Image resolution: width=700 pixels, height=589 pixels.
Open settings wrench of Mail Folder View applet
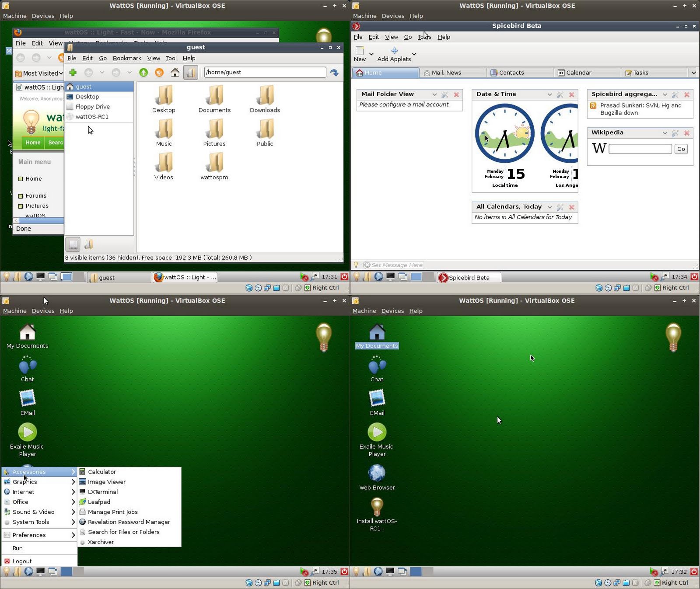tap(445, 94)
